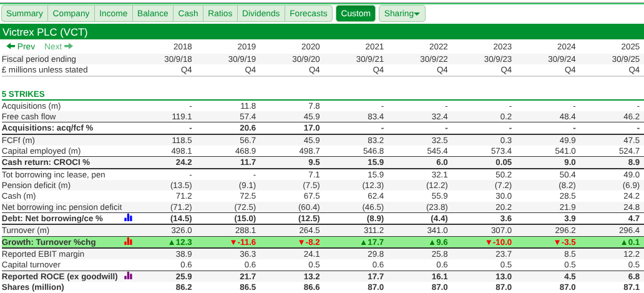Go to previous period with Prev arrow
The image size is (644, 293).
pos(21,46)
